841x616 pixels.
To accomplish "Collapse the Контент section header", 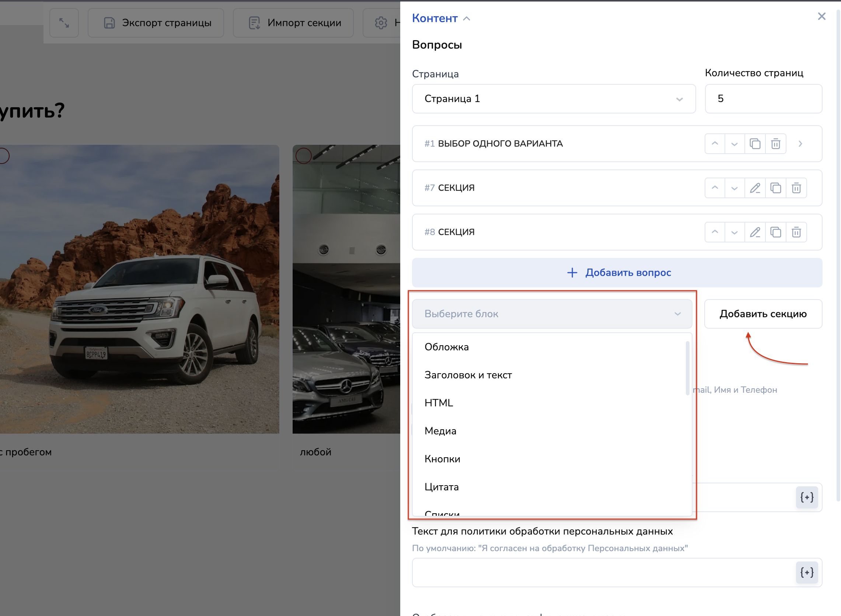I will [441, 18].
